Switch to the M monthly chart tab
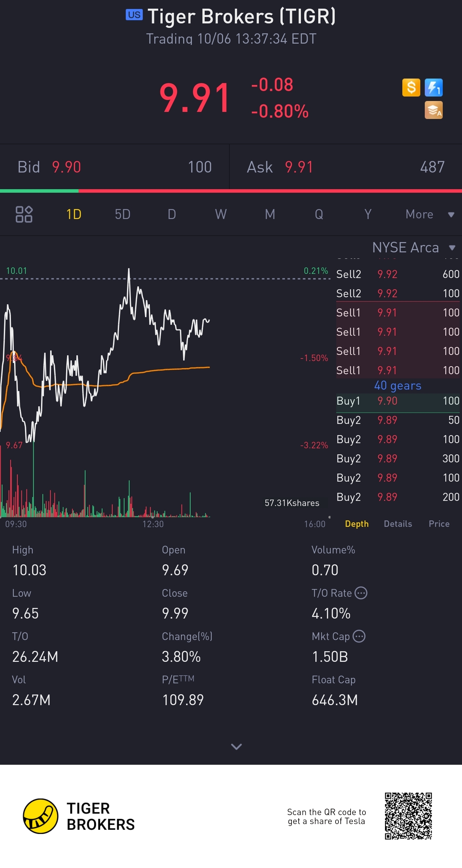 [x=270, y=214]
